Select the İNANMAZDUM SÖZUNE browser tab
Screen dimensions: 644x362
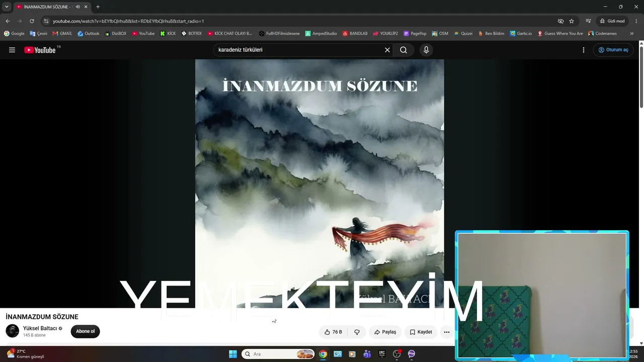(51, 7)
